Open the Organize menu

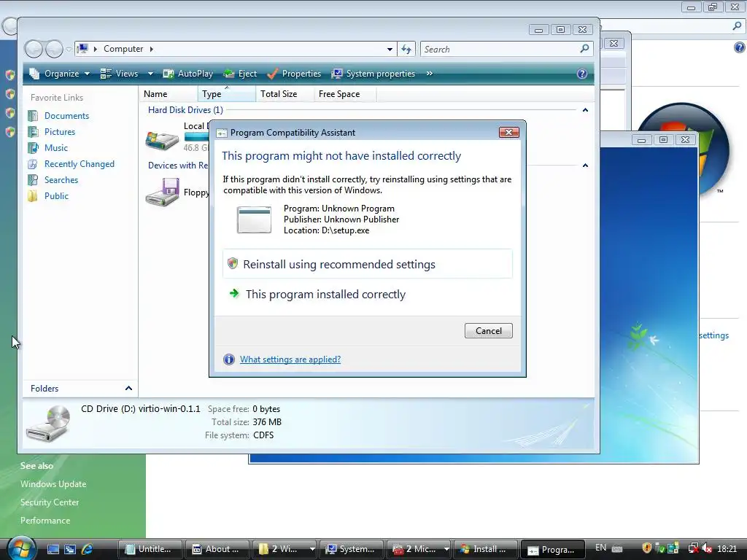(x=60, y=74)
